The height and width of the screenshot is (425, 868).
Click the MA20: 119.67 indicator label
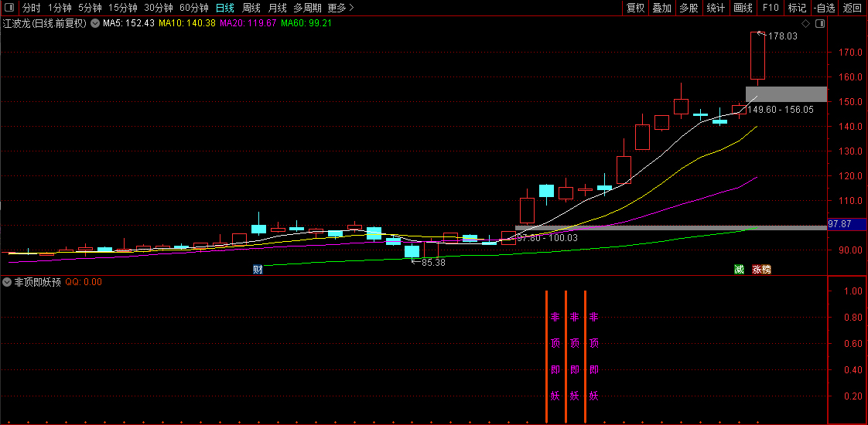(x=248, y=24)
